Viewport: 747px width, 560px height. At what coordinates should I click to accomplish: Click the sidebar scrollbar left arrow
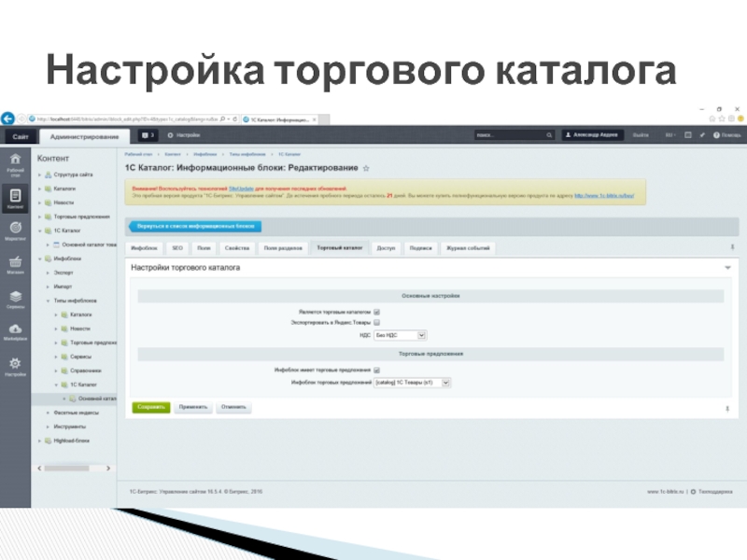tap(39, 469)
